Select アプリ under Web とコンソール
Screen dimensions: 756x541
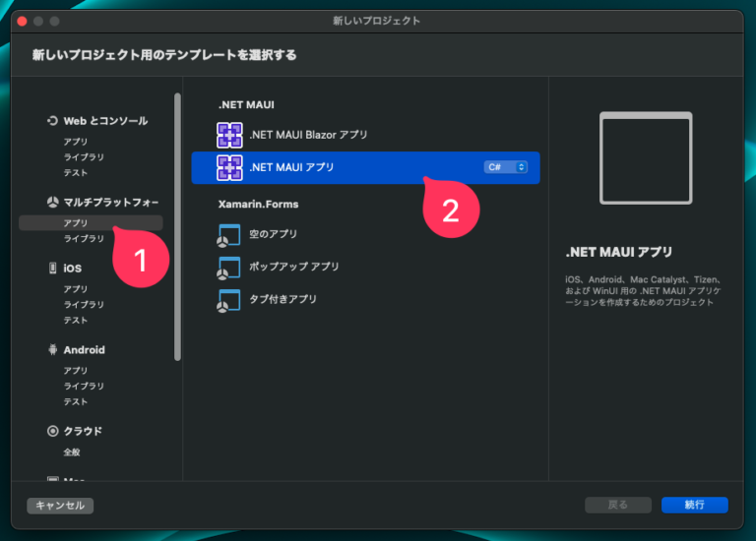click(x=76, y=142)
